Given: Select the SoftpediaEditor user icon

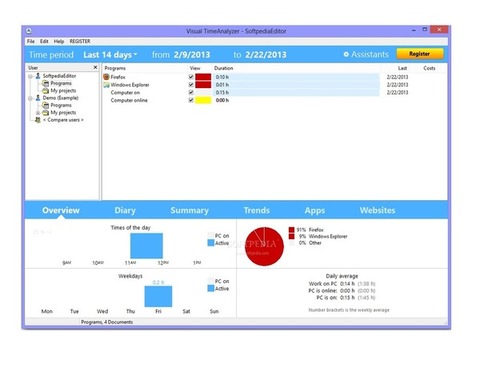Looking at the screenshot, I should (x=38, y=76).
